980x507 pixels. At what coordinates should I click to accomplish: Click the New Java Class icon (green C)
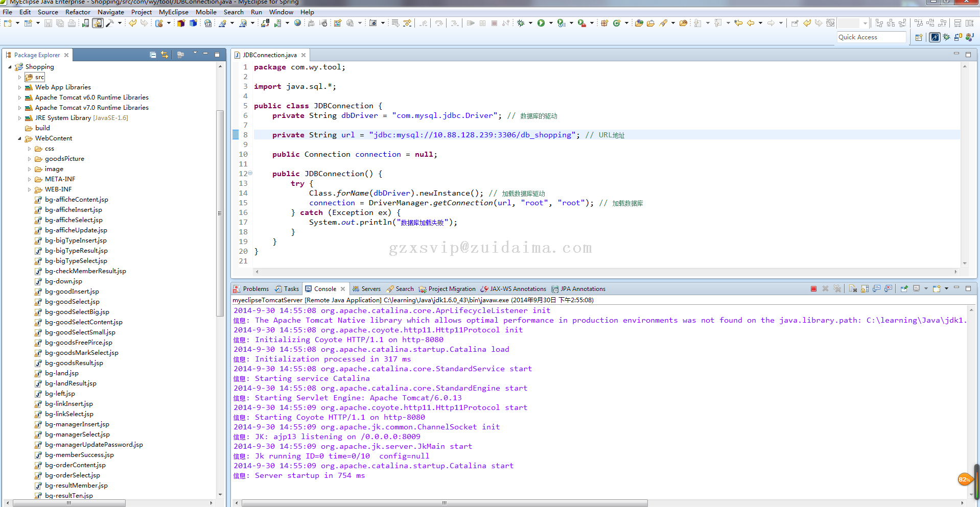(x=617, y=23)
